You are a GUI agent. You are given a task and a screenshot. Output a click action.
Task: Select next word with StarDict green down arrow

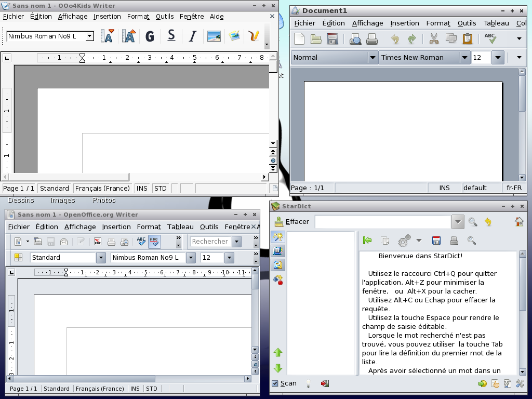pos(278,368)
